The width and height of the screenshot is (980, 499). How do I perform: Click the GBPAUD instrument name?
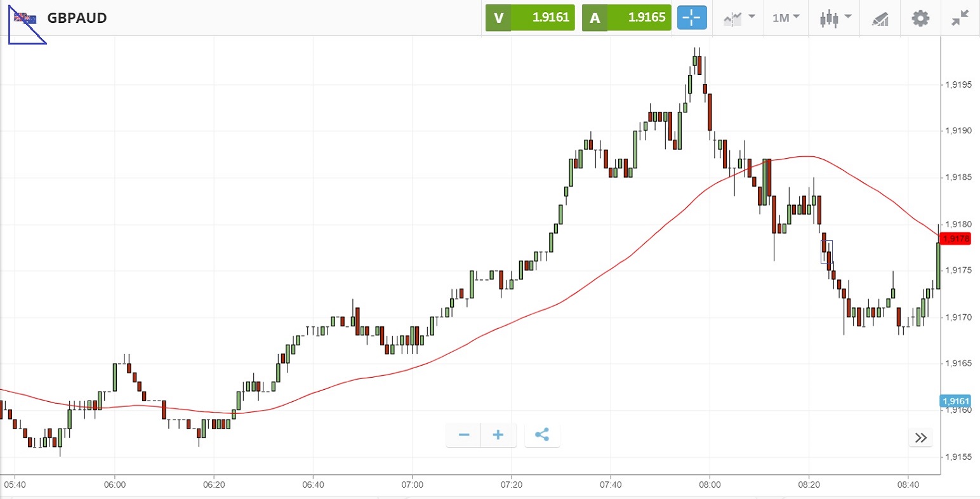tap(77, 18)
